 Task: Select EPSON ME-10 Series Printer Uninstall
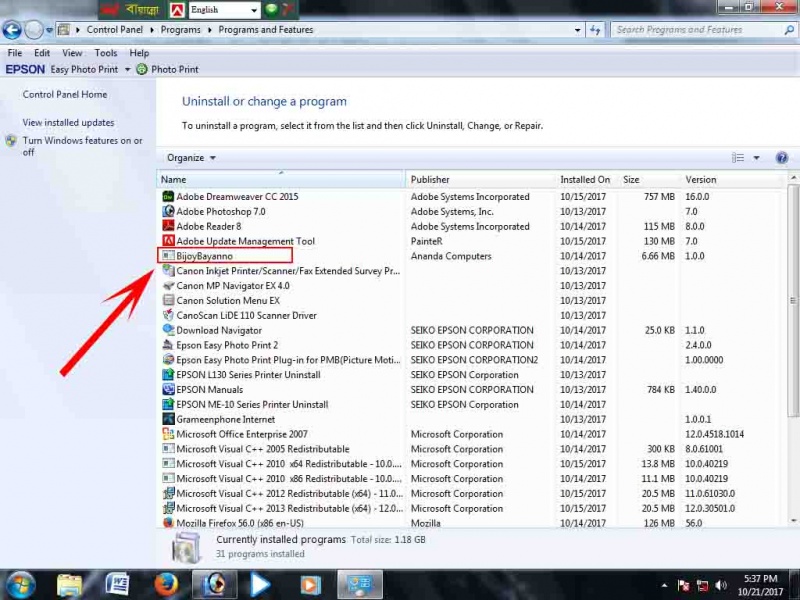[472, 405]
